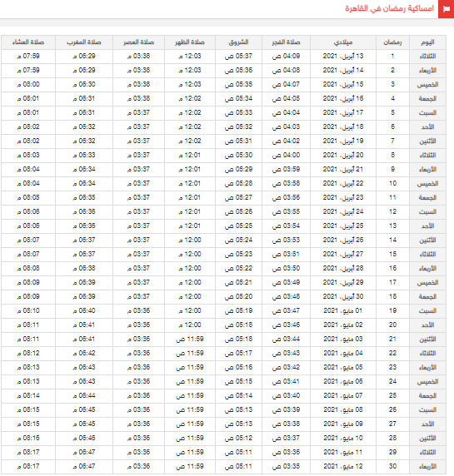Select the ميلادي column header
This screenshot has width=454, height=476.
tap(342, 42)
